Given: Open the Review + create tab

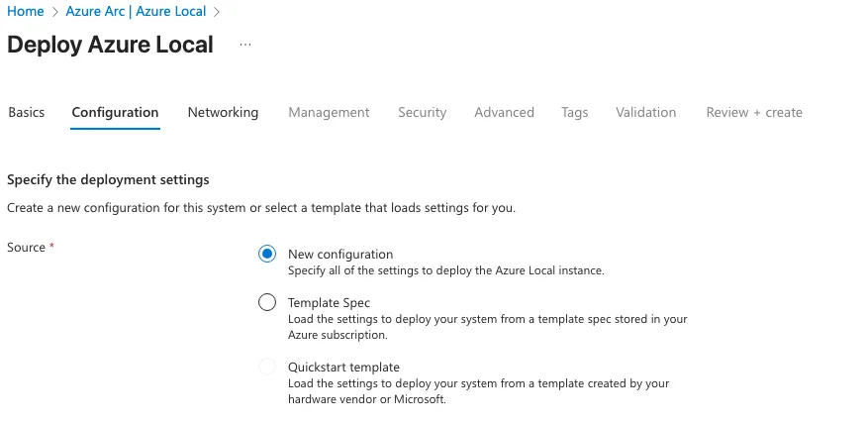Looking at the screenshot, I should click(754, 113).
